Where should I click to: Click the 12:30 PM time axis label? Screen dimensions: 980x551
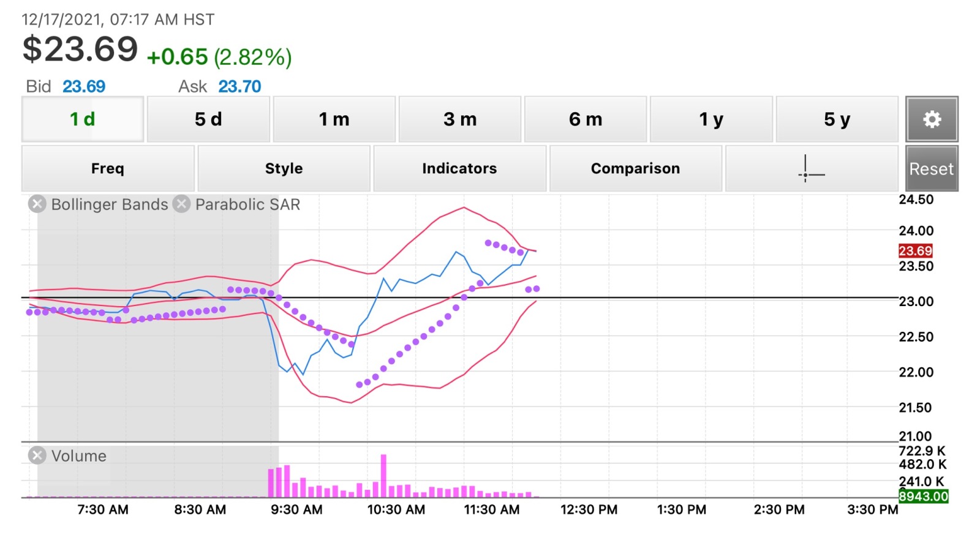(589, 509)
